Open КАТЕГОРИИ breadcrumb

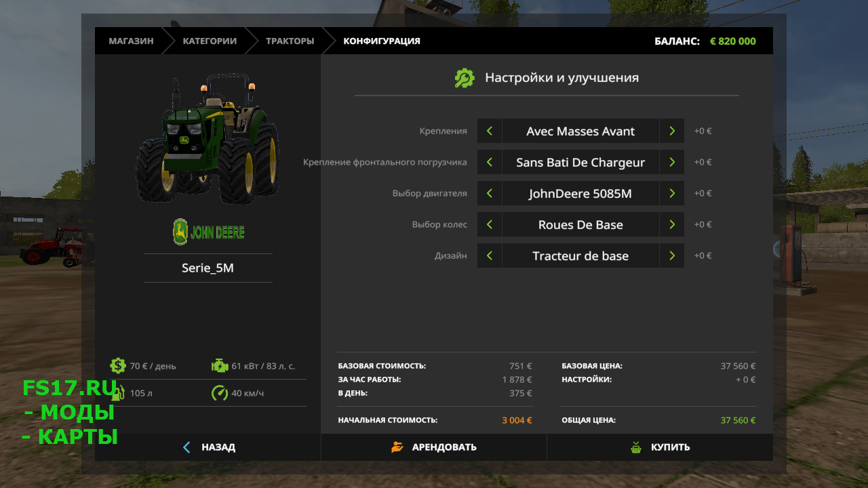tap(210, 41)
